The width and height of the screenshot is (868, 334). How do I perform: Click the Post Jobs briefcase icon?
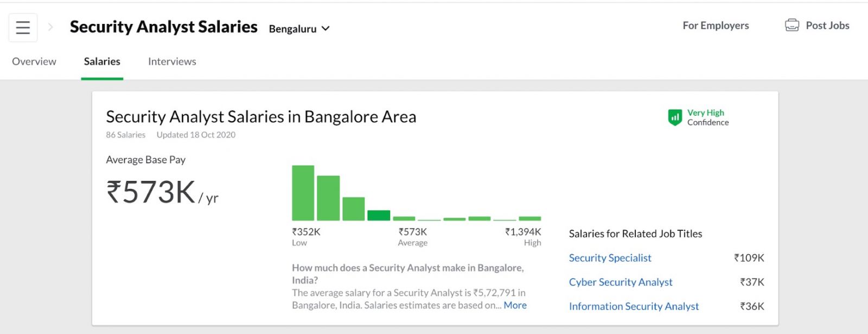click(792, 26)
